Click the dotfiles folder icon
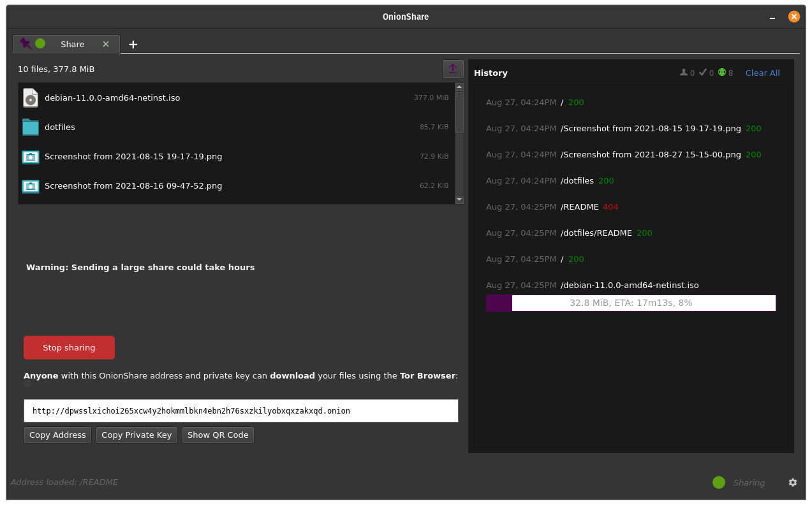Viewport: 812px width, 506px height. pyautogui.click(x=31, y=127)
